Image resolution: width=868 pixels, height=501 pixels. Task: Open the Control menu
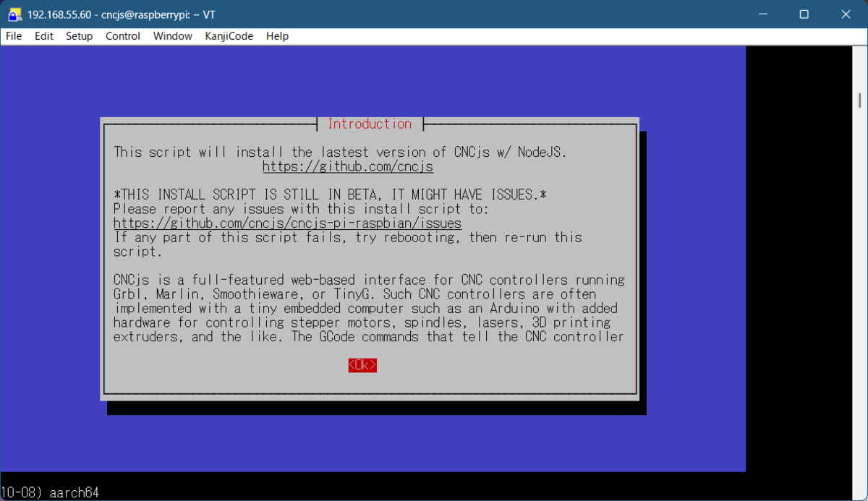click(x=123, y=36)
